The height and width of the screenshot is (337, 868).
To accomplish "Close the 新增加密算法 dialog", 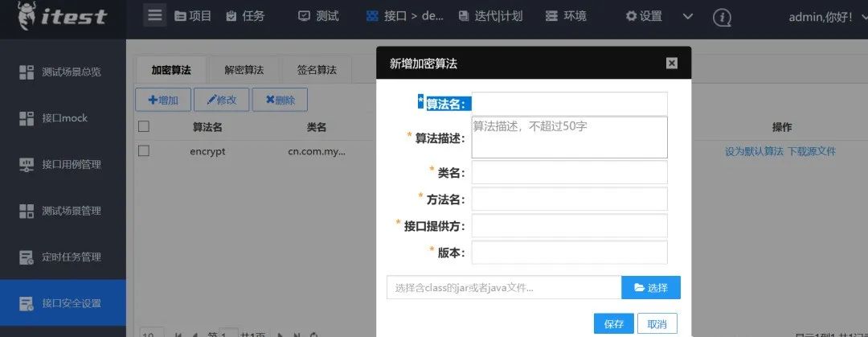I will 672,64.
